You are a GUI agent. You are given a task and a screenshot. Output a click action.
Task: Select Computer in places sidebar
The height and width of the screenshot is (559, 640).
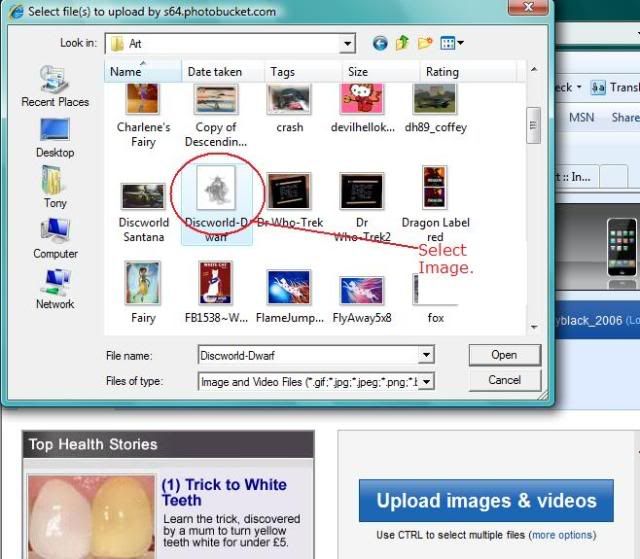55,238
